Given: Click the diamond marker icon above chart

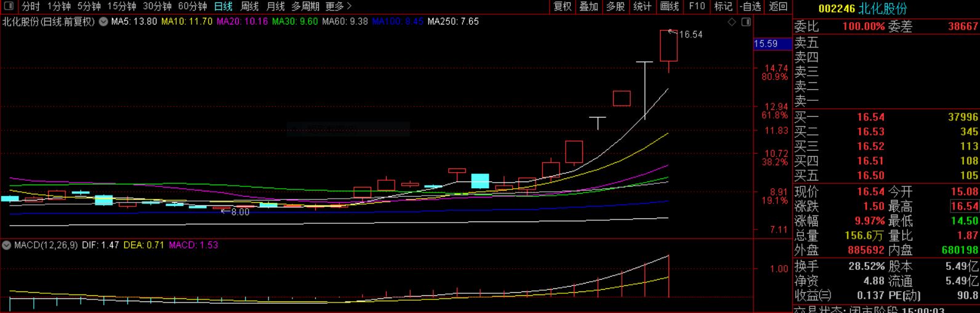Looking at the screenshot, I should [x=732, y=22].
